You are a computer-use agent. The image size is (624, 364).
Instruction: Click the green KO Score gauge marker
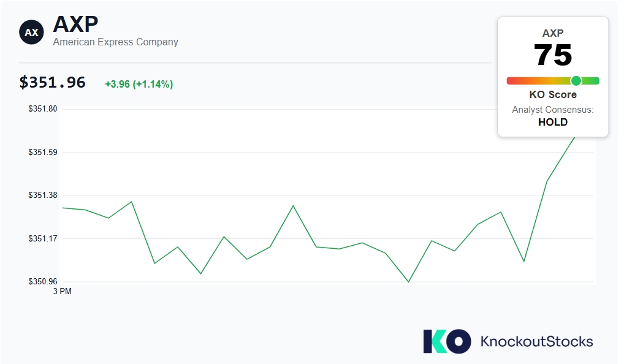(x=576, y=81)
